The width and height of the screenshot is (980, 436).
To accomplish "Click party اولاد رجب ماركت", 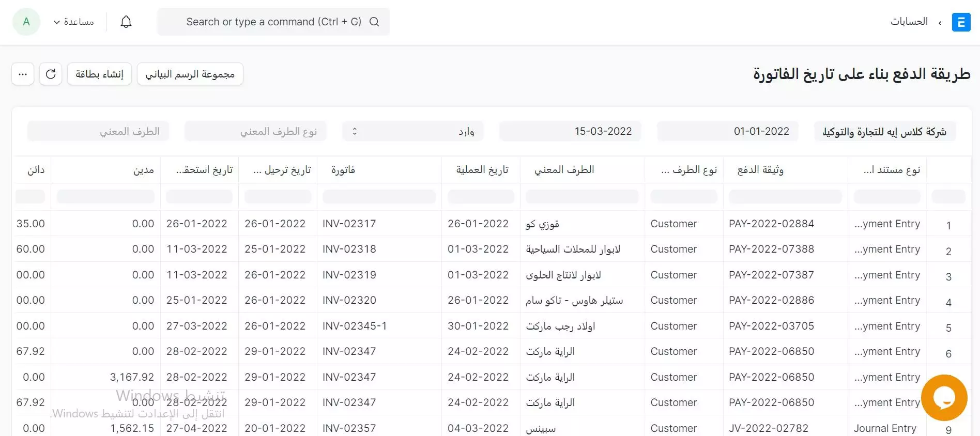I will pyautogui.click(x=560, y=326).
